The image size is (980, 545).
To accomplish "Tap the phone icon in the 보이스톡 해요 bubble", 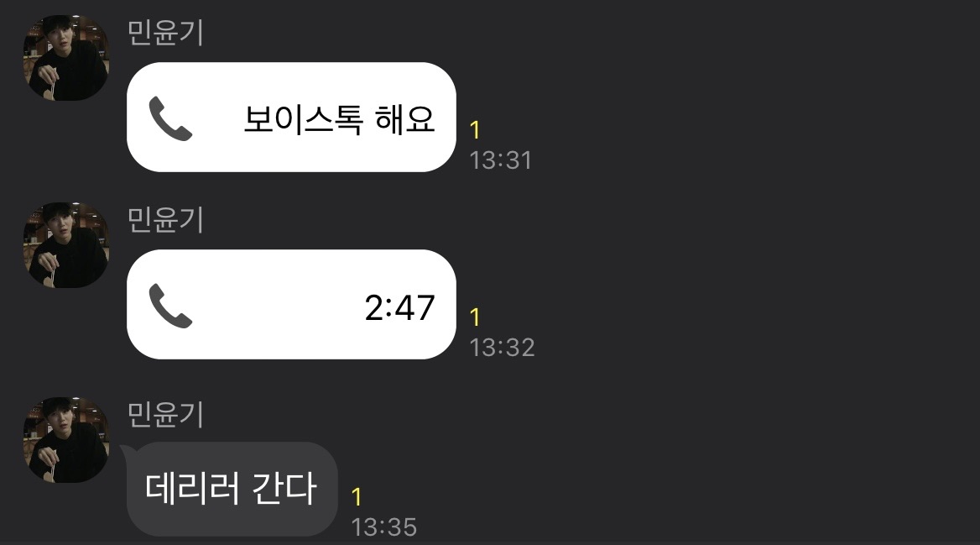I will [170, 118].
